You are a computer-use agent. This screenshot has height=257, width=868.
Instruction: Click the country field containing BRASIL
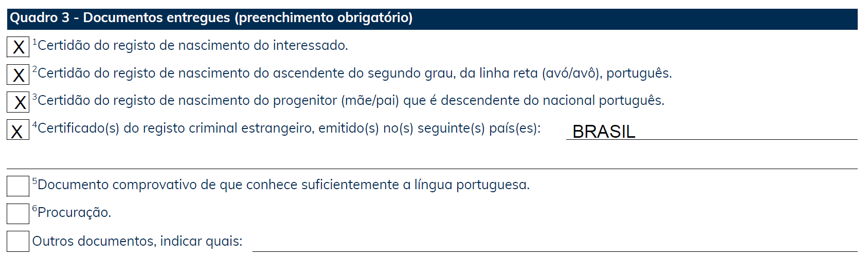pos(711,132)
